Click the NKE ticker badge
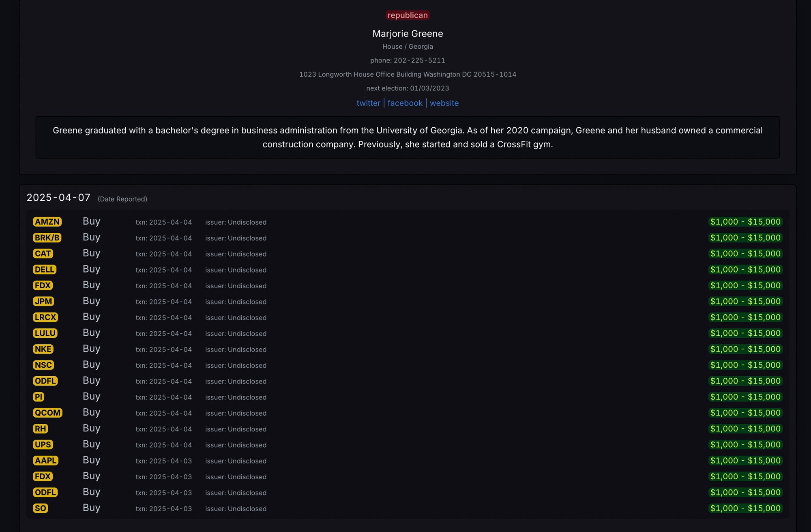The width and height of the screenshot is (811, 532). (x=43, y=349)
